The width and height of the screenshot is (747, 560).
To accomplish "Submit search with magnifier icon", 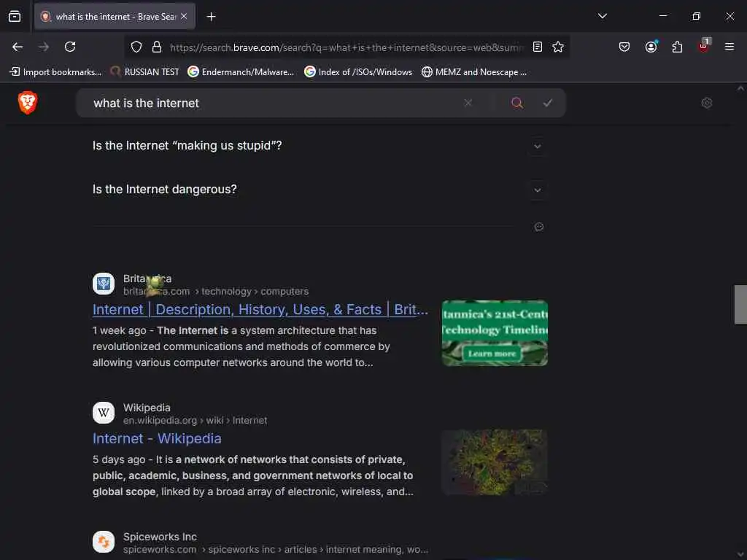I will (x=517, y=103).
